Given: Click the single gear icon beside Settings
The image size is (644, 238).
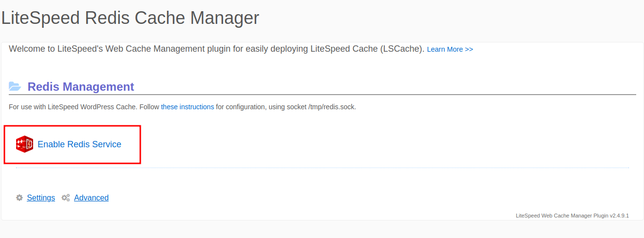Looking at the screenshot, I should pos(19,198).
